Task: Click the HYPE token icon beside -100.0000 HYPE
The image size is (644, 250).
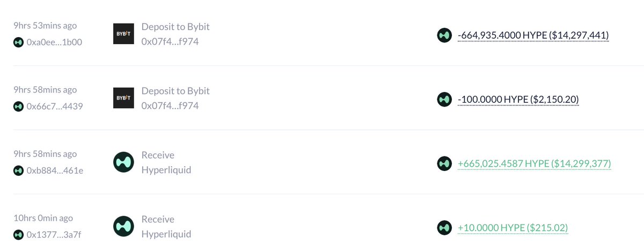Action: pos(444,99)
